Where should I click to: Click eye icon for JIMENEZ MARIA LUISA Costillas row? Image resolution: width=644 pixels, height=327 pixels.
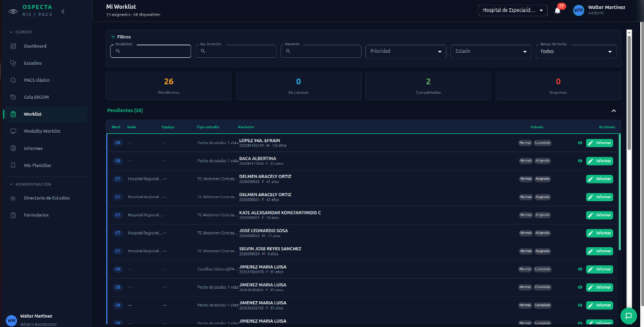pyautogui.click(x=580, y=270)
